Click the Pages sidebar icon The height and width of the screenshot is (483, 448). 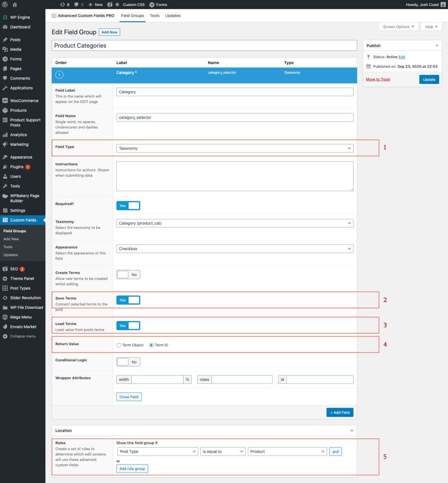[x=5, y=69]
